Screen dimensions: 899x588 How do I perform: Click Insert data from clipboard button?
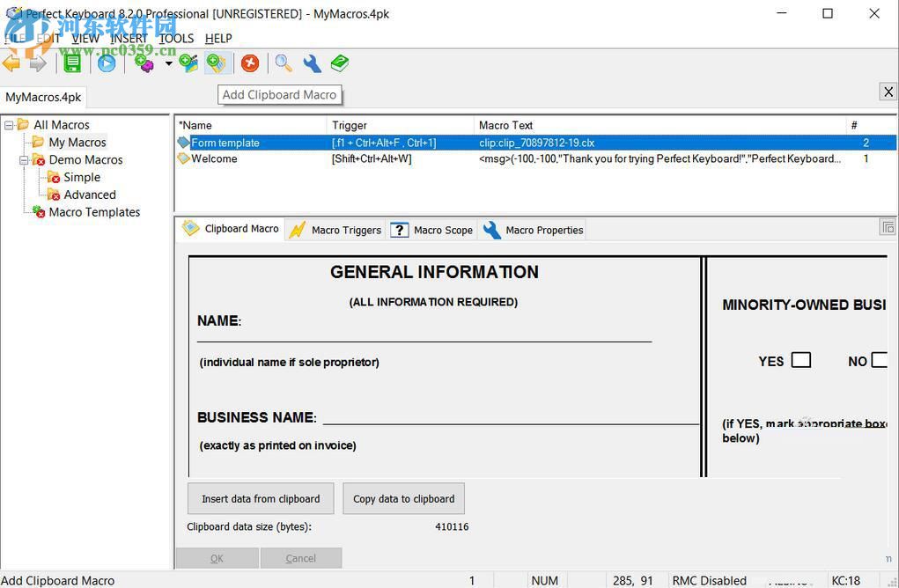[x=261, y=498]
